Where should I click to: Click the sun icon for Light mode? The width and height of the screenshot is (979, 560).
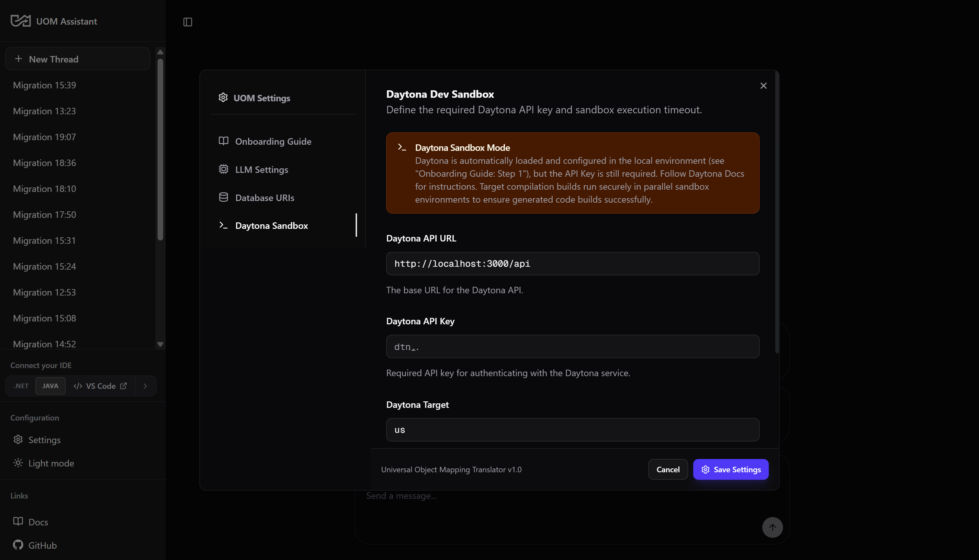18,463
